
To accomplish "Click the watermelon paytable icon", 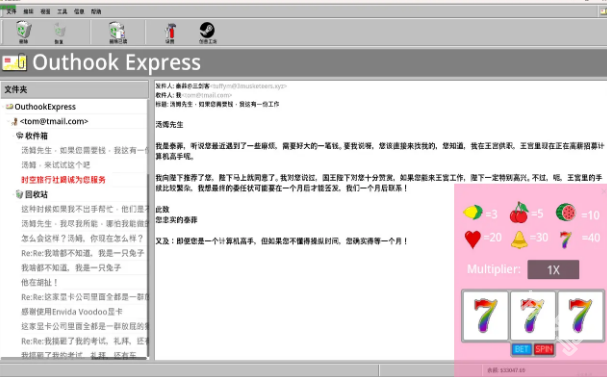I will (x=566, y=212).
